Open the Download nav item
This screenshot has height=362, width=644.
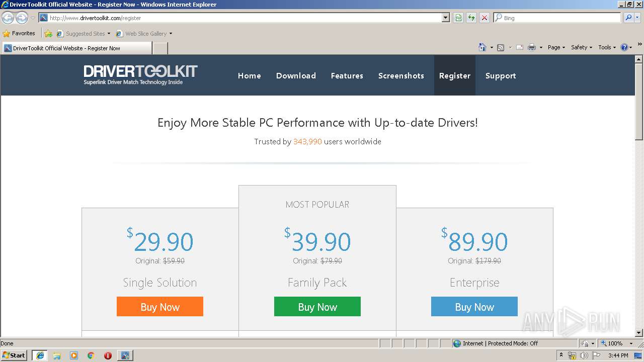[296, 75]
